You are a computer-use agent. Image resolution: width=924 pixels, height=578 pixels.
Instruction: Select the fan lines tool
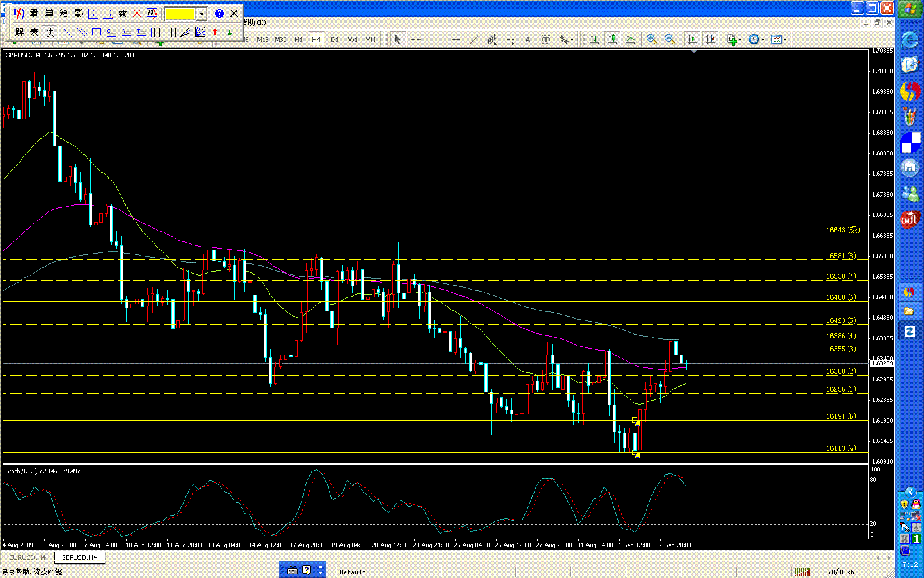(200, 31)
